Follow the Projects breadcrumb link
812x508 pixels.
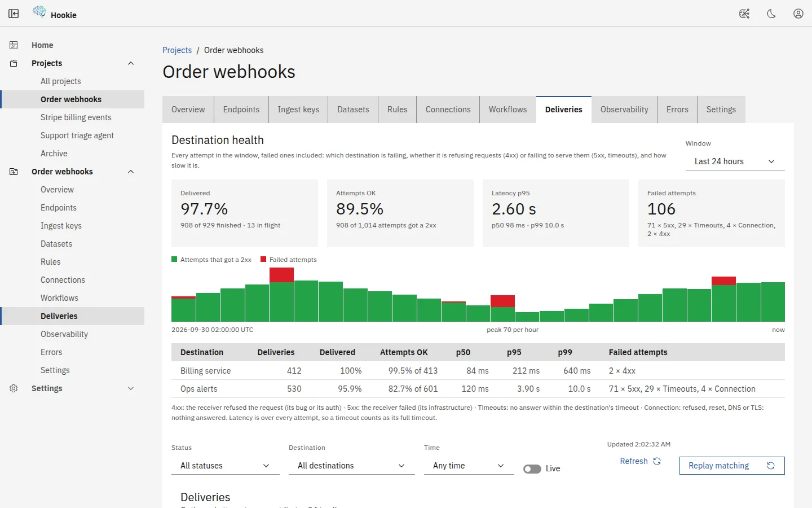pos(177,50)
